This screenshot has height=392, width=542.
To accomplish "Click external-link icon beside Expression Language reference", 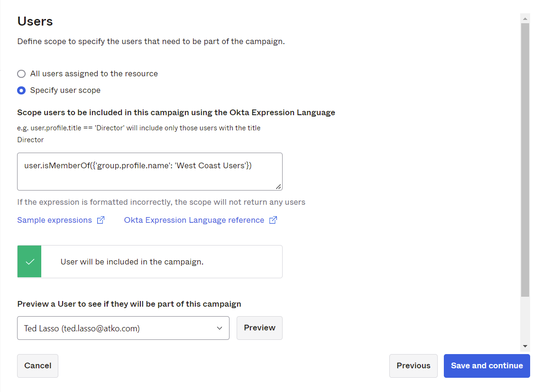I will coord(273,220).
